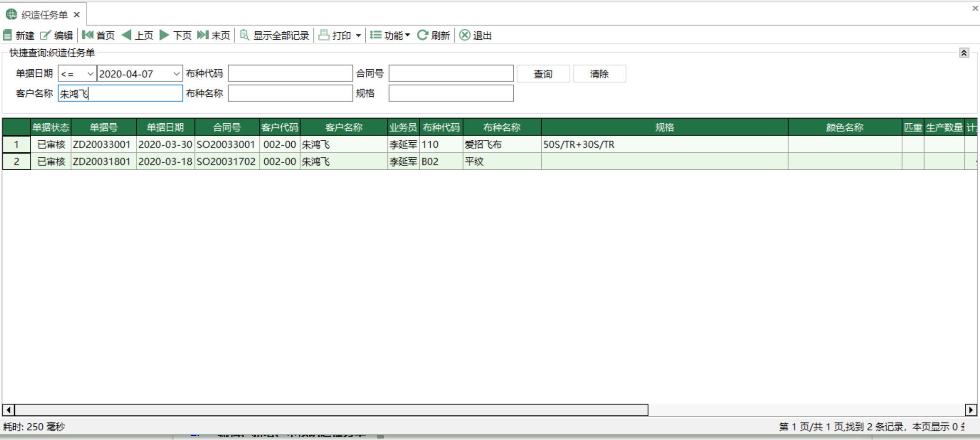Click 李延军 in row ZD20031801
This screenshot has height=440, width=980.
tap(403, 161)
